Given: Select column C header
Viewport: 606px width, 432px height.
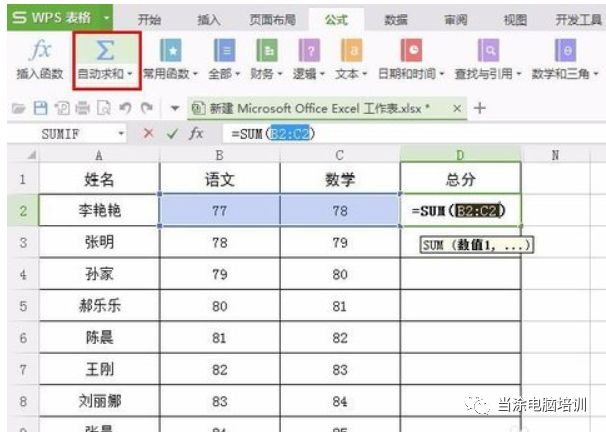Looking at the screenshot, I should [340, 155].
